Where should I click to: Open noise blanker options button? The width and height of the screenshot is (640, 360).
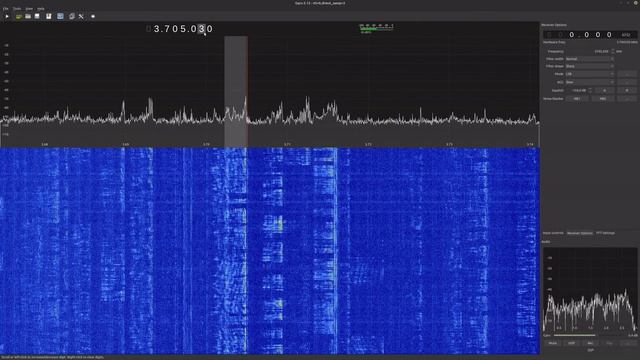(x=627, y=99)
